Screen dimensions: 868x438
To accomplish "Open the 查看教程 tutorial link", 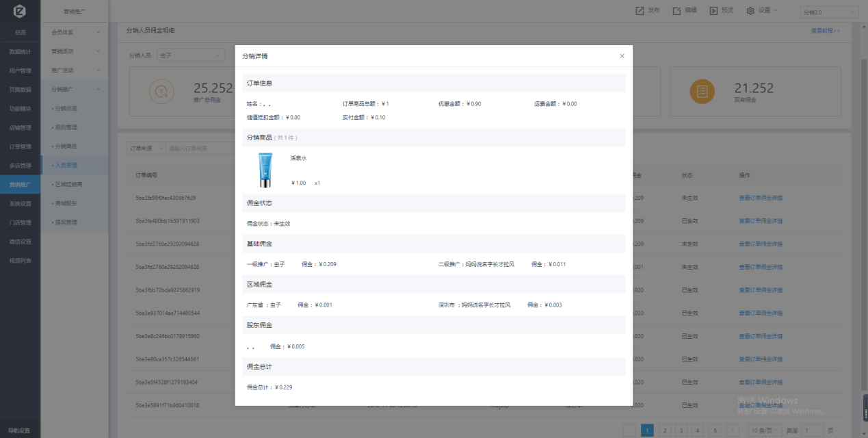I will coord(826,31).
